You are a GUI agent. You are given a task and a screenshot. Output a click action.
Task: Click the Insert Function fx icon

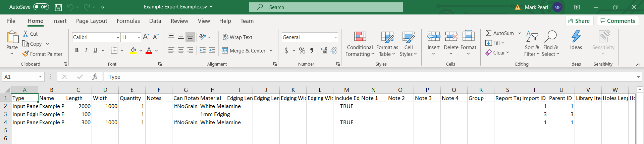95,77
